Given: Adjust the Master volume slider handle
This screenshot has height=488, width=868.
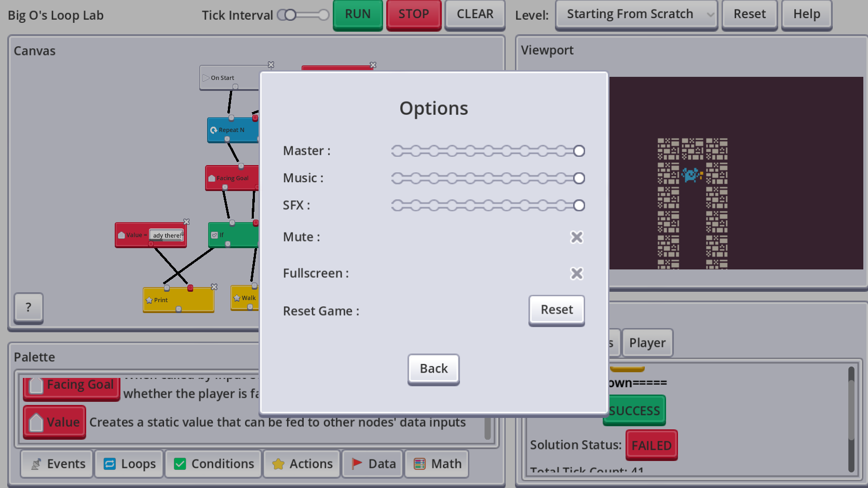Looking at the screenshot, I should click(579, 151).
